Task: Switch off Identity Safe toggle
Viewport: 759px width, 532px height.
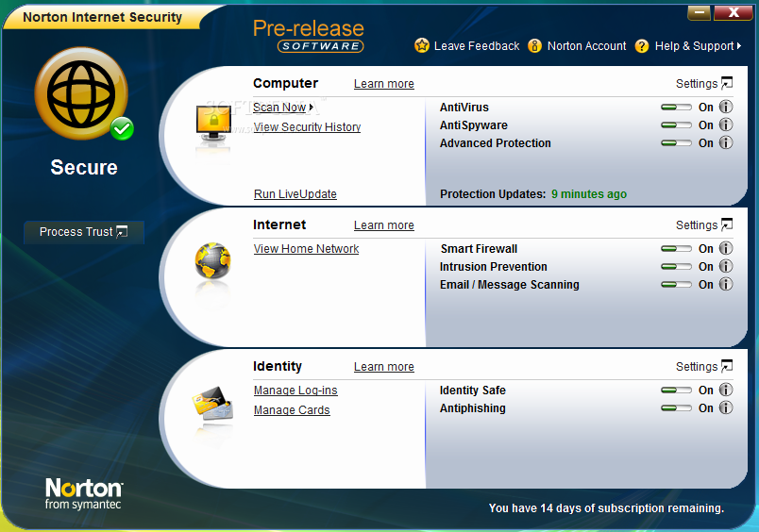Action: coord(676,391)
